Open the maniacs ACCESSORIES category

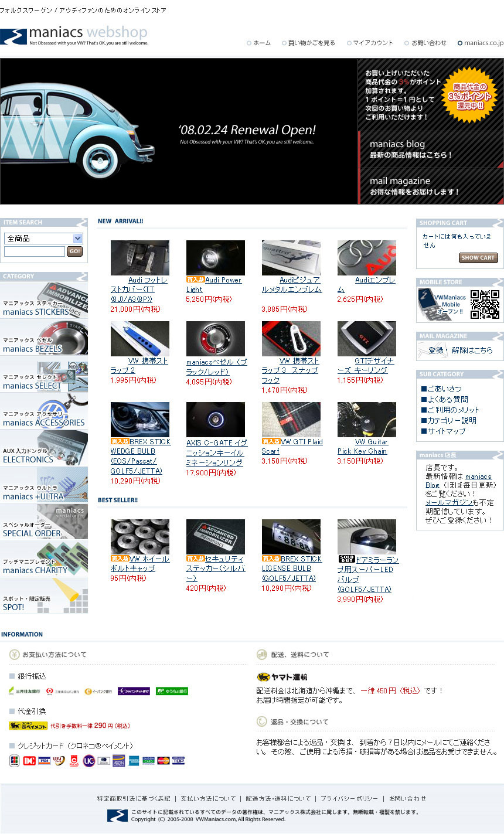44,411
